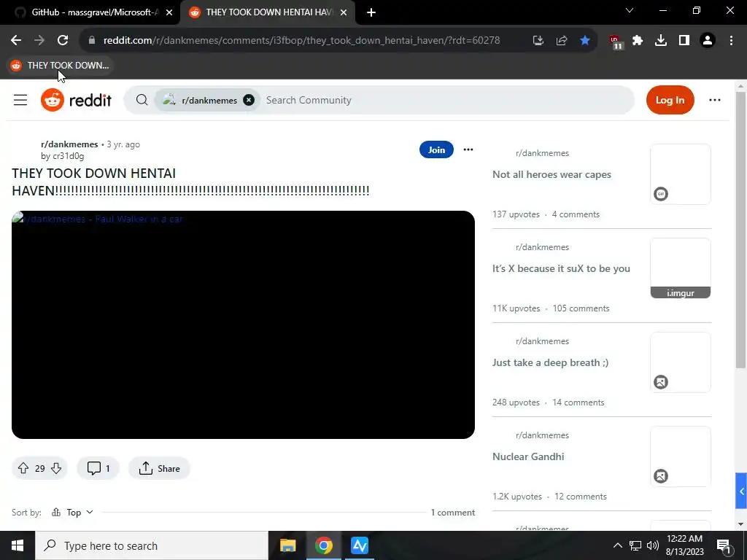Install app from address bar icon
Image resolution: width=747 pixels, height=560 pixels.
(538, 41)
